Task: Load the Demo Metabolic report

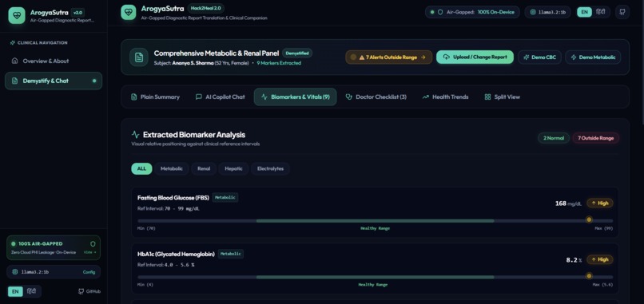Action: click(593, 57)
